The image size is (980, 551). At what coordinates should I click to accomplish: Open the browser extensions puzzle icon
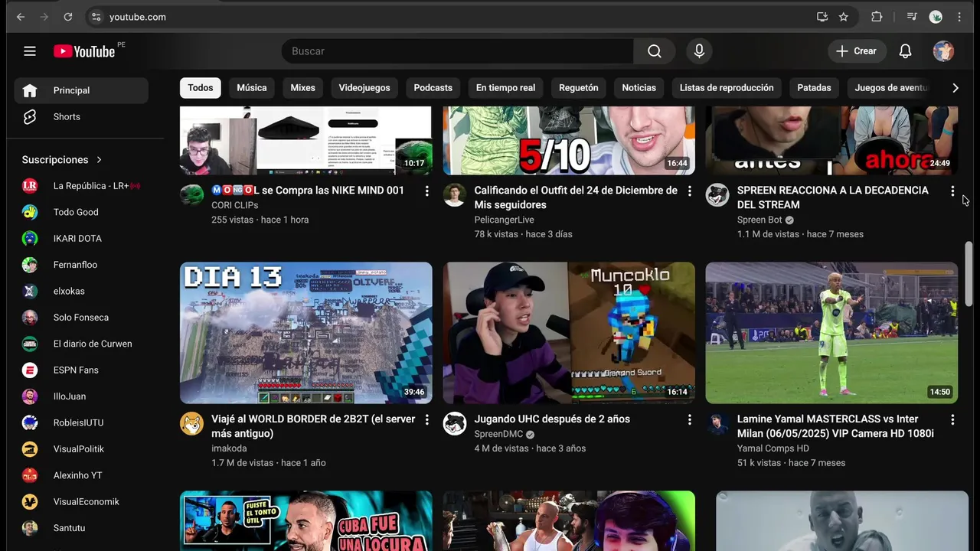877,17
